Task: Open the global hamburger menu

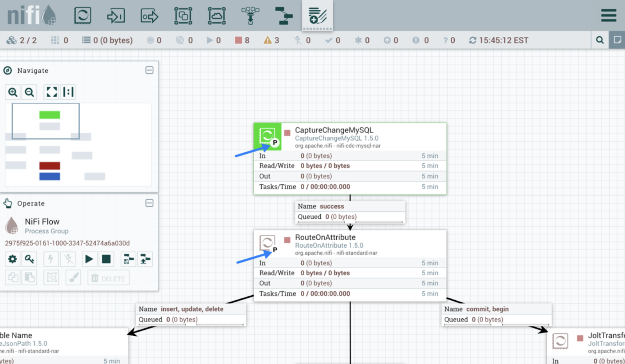Action: coord(609,15)
